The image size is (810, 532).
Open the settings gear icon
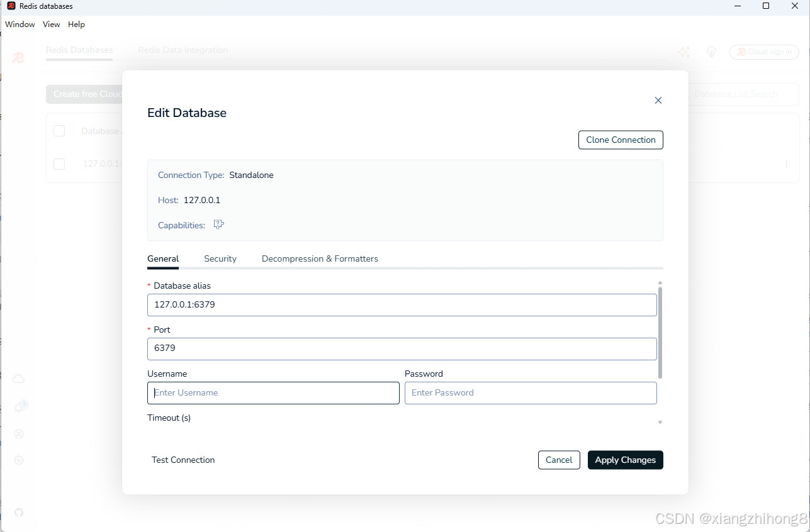[19, 460]
